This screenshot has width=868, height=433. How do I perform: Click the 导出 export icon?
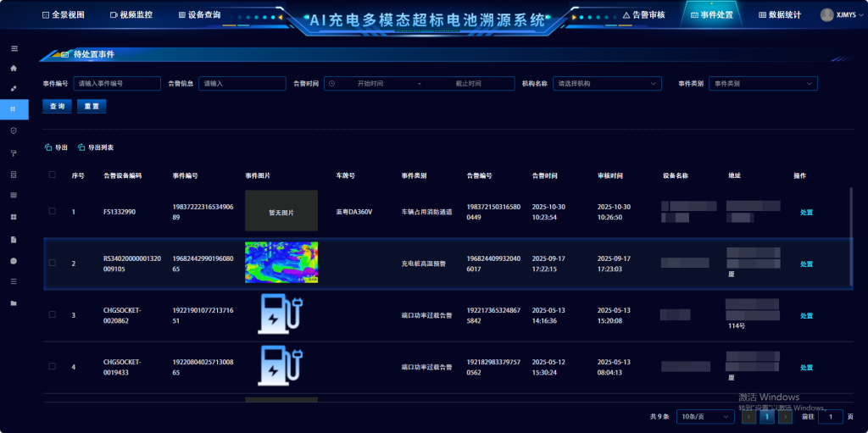[48, 147]
